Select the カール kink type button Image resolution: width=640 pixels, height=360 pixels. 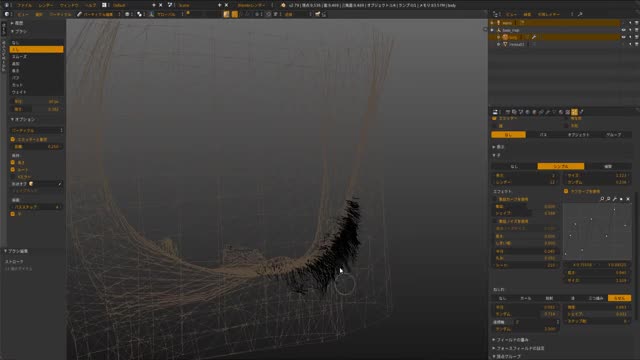(526, 298)
